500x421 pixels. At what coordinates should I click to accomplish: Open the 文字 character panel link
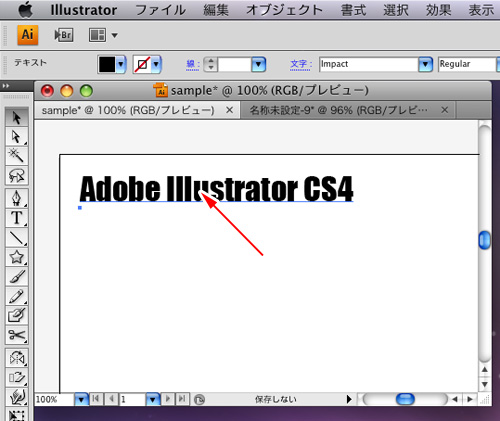tap(301, 64)
